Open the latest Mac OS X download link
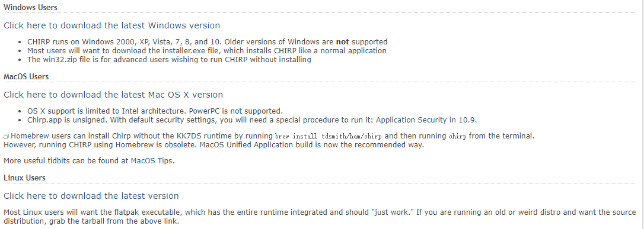The height and width of the screenshot is (229, 644). pyautogui.click(x=113, y=95)
